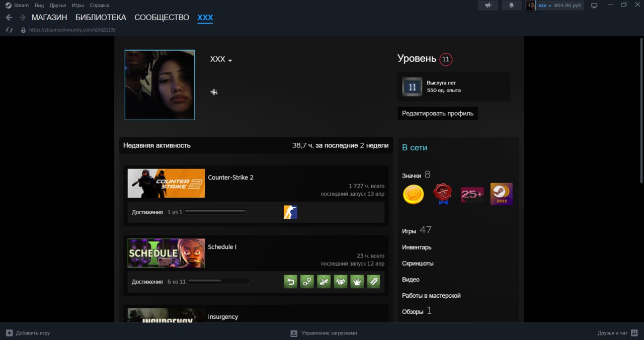Open the Значки 8 badges link
The width and height of the screenshot is (644, 340).
click(x=416, y=175)
